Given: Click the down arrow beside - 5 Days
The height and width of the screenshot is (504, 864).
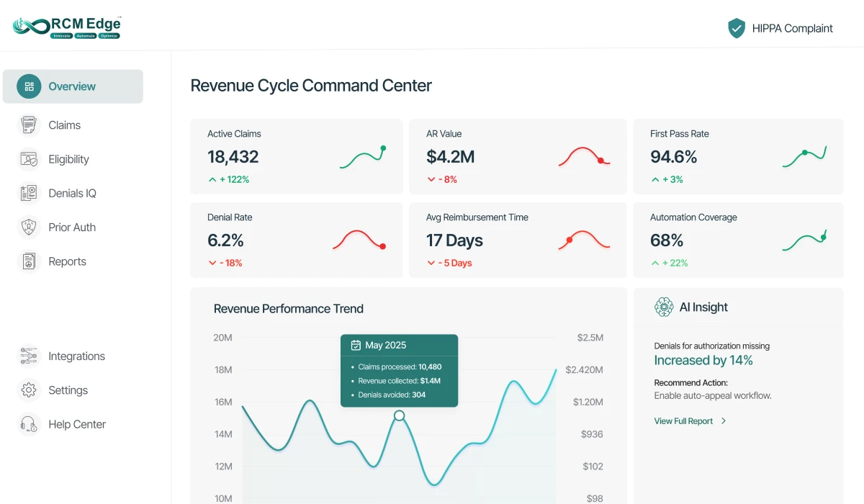Looking at the screenshot, I should coord(431,263).
